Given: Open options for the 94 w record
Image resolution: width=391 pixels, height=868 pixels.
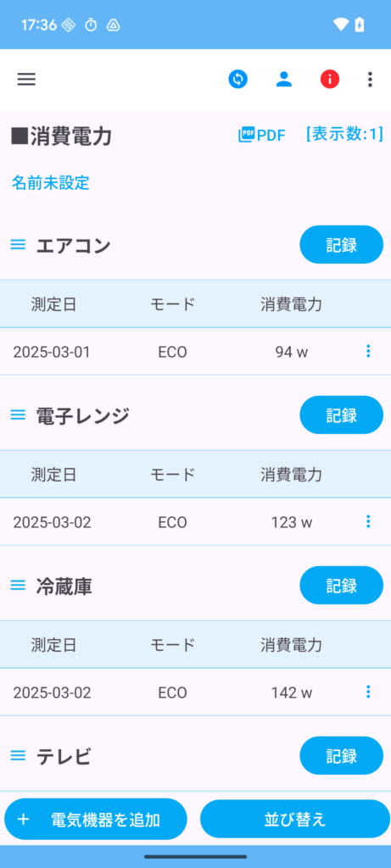Looking at the screenshot, I should [x=368, y=351].
